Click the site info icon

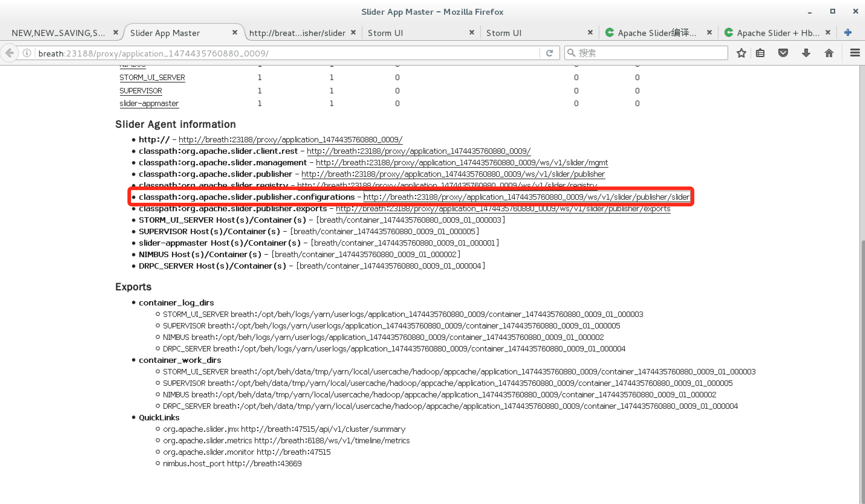[27, 53]
